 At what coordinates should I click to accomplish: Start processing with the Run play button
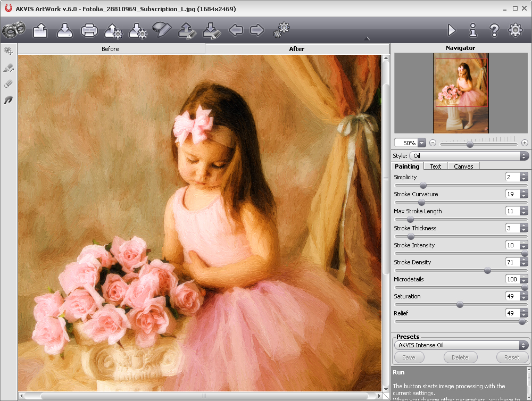[452, 30]
